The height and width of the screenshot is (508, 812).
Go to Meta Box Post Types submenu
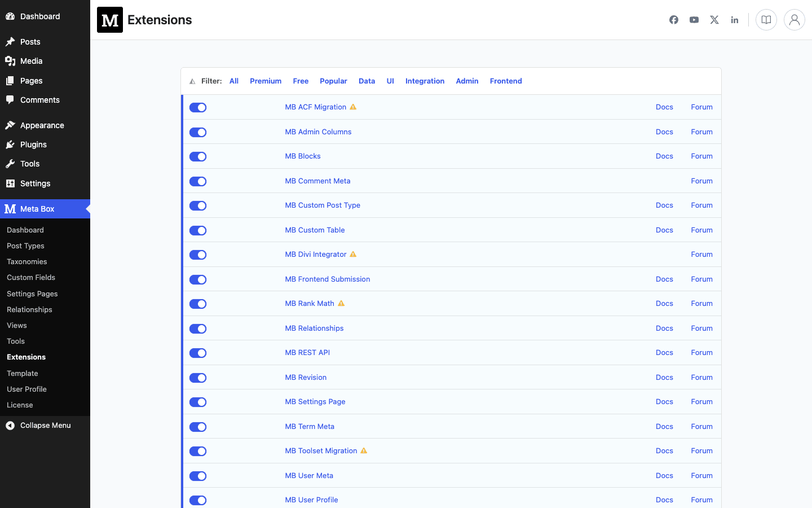(45, 246)
